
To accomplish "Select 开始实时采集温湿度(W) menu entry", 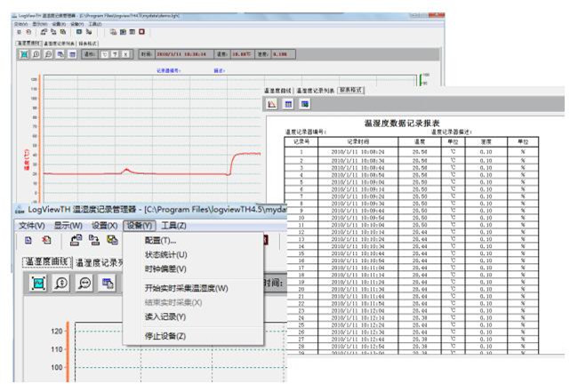I will point(186,288).
